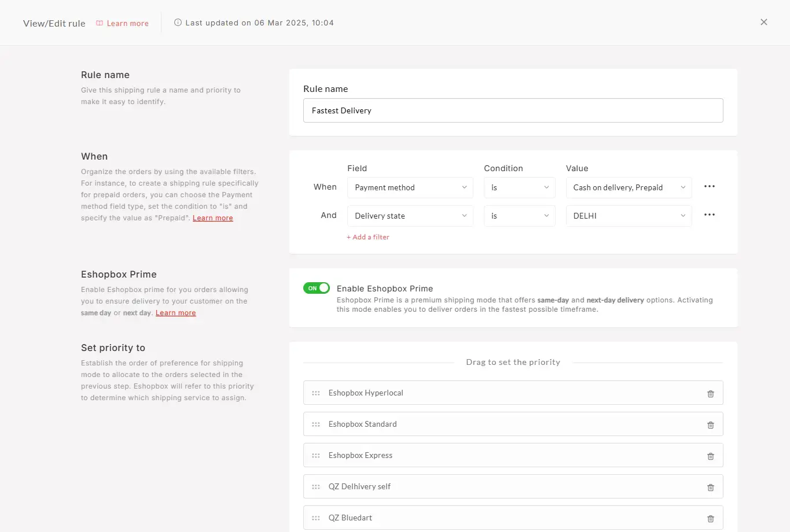Click drag handle beside QZ Delhivery self
The image size is (790, 532).
tap(316, 487)
